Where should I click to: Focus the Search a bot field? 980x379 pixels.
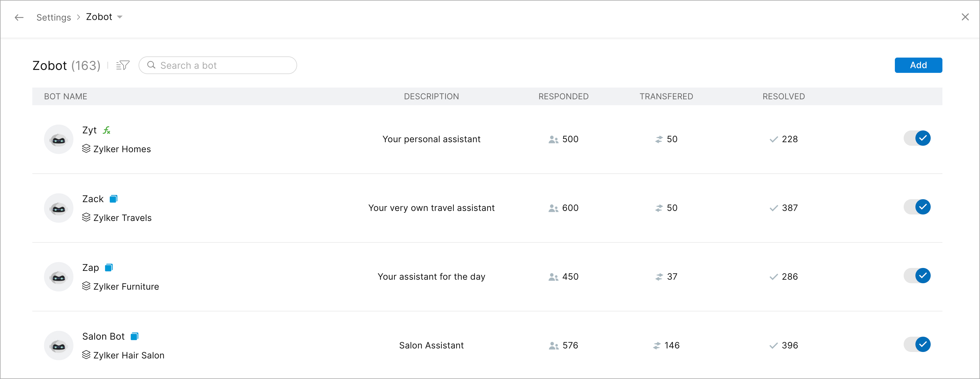point(218,66)
